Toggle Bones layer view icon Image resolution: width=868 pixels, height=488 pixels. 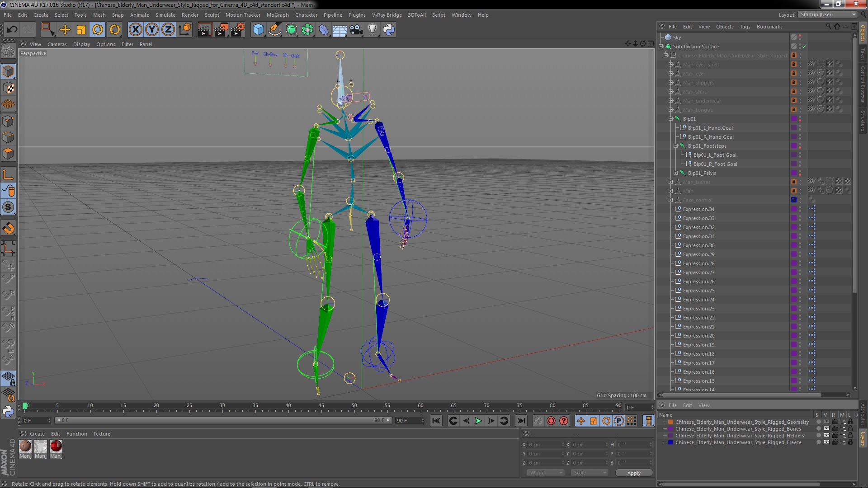click(x=827, y=429)
